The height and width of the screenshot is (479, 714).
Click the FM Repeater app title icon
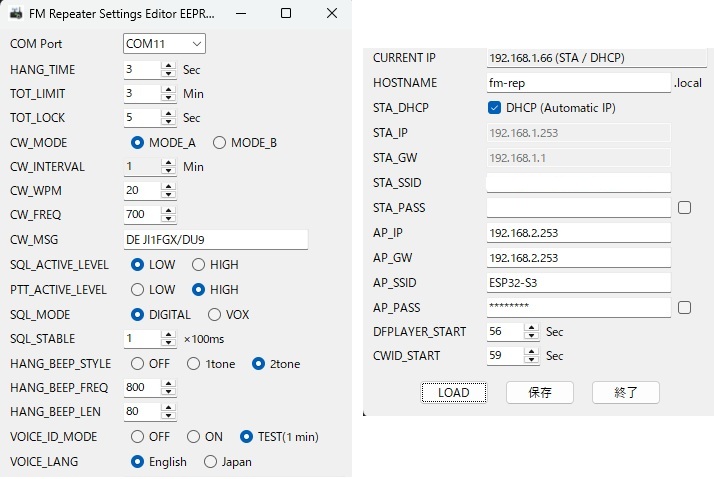[x=16, y=13]
